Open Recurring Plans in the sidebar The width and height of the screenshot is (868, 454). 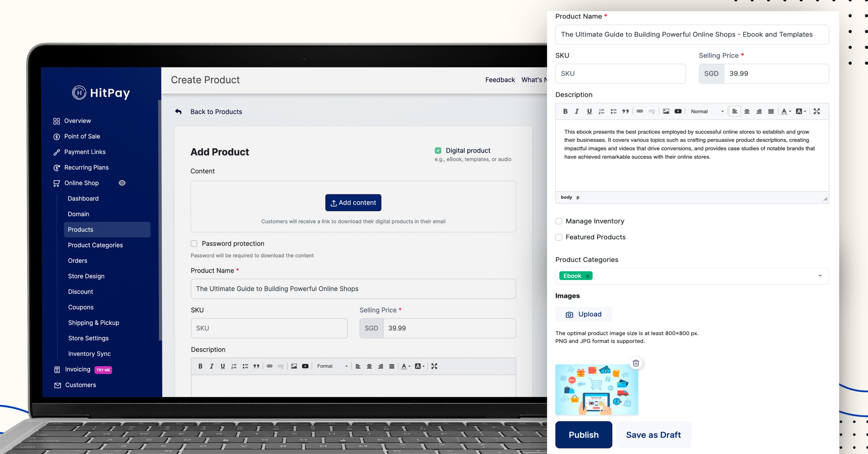[x=86, y=168]
